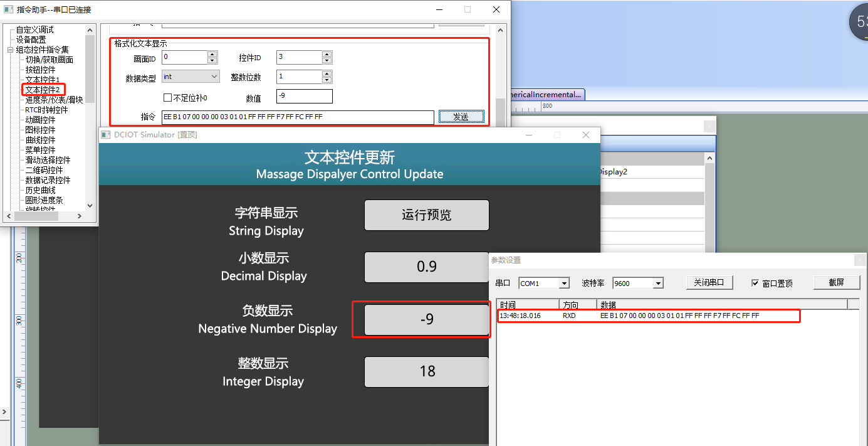Select 数据记录控件 tree item
This screenshot has width=868, height=446.
[x=48, y=180]
